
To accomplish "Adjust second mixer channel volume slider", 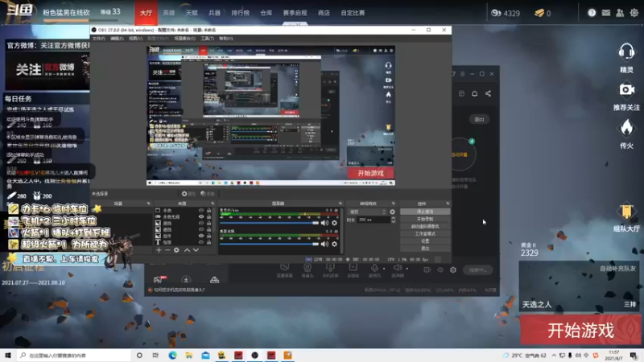I will [269, 244].
